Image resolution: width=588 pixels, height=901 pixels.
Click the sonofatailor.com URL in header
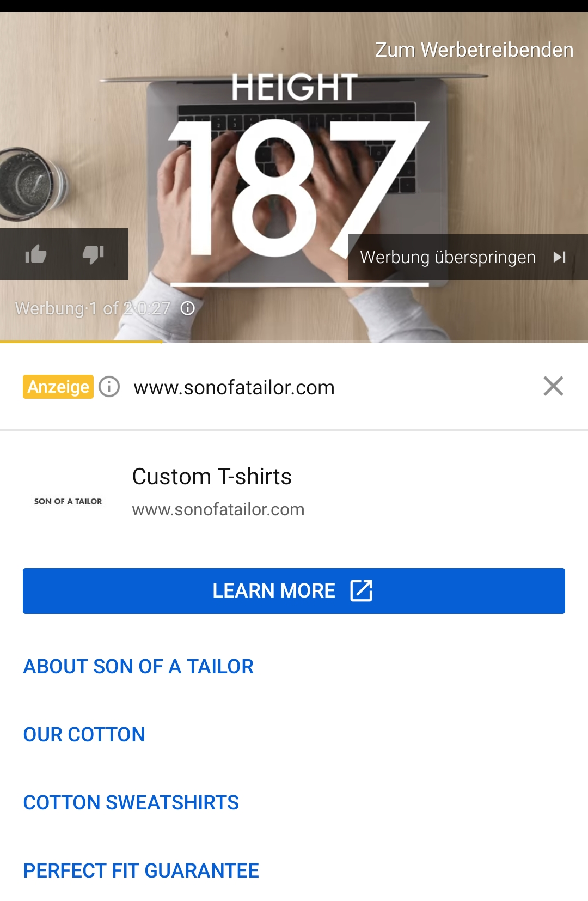(234, 387)
